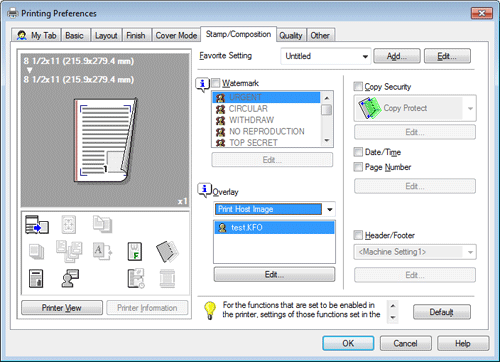Select URGENT in the watermark list

pyautogui.click(x=266, y=97)
